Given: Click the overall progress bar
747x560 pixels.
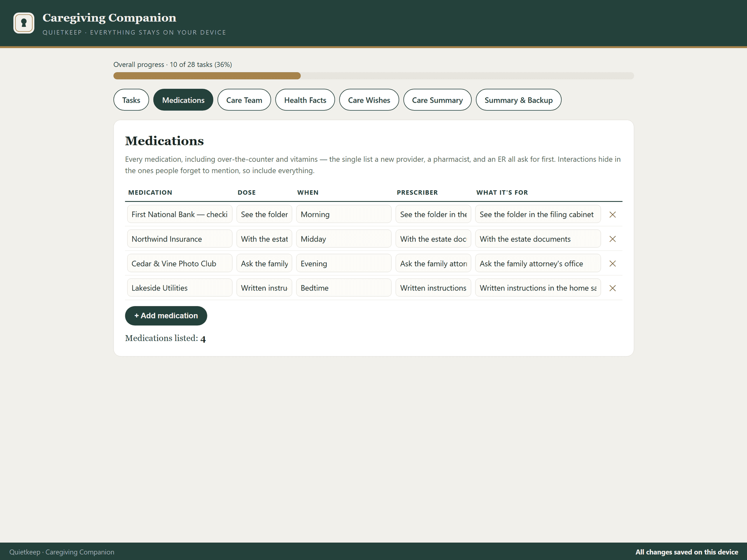Looking at the screenshot, I should pyautogui.click(x=373, y=76).
